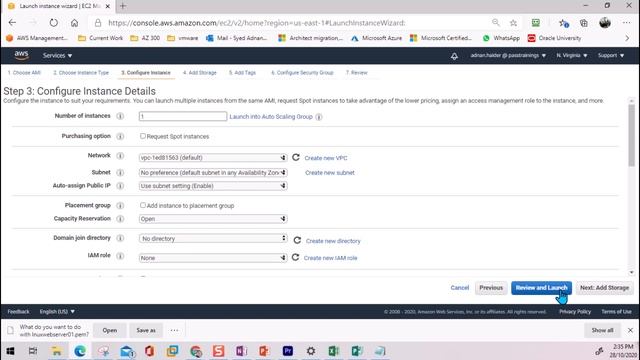Click the AWS logo home icon
640x360 pixels.
click(x=21, y=55)
